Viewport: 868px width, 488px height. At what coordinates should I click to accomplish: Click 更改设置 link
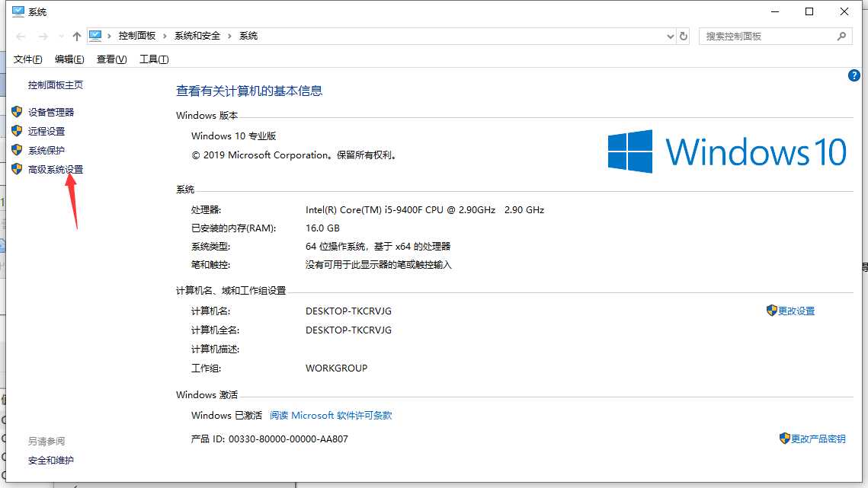coord(796,311)
